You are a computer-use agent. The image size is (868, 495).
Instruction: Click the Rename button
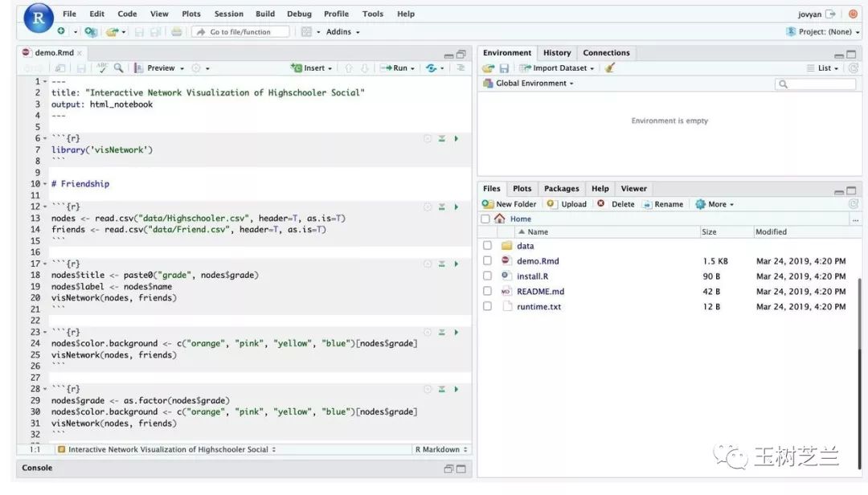click(663, 204)
